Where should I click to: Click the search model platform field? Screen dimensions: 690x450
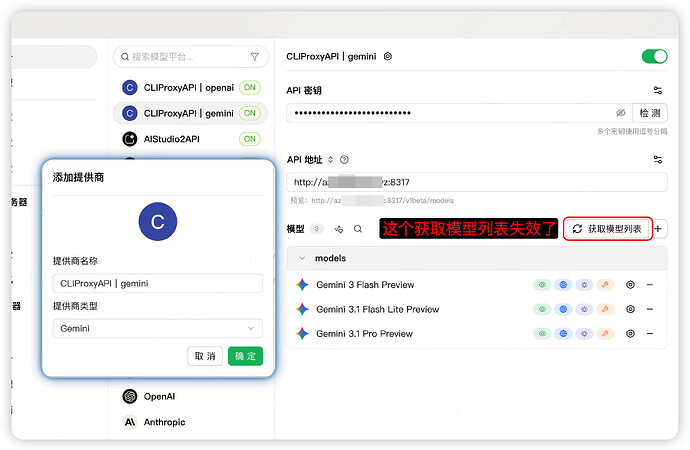point(191,57)
